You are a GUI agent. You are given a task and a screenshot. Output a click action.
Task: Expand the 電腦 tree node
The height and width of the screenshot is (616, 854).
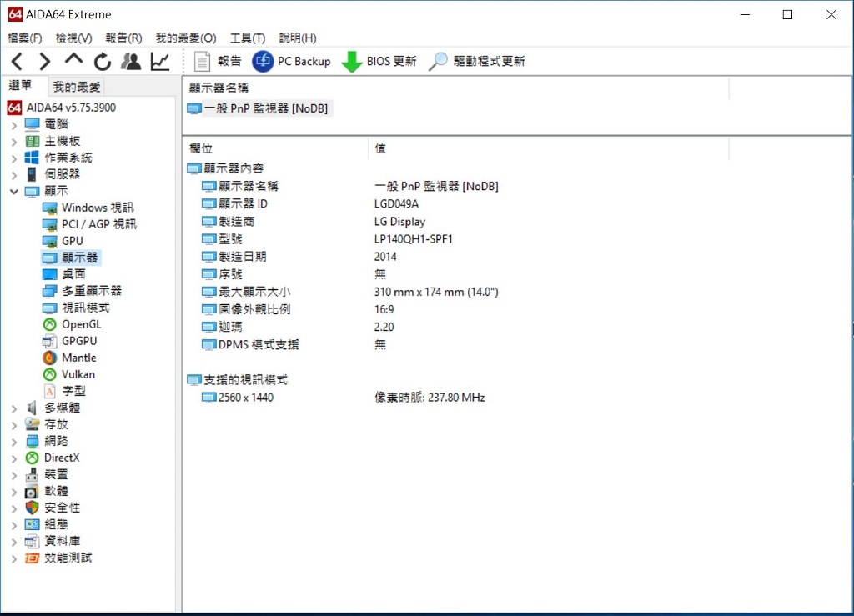tap(14, 125)
